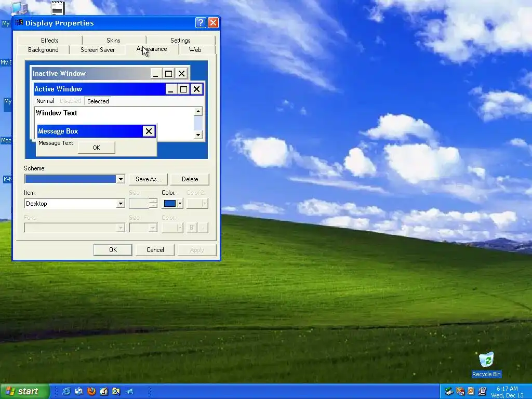
Task: Click Selected menu item in preview
Action: tap(98, 101)
